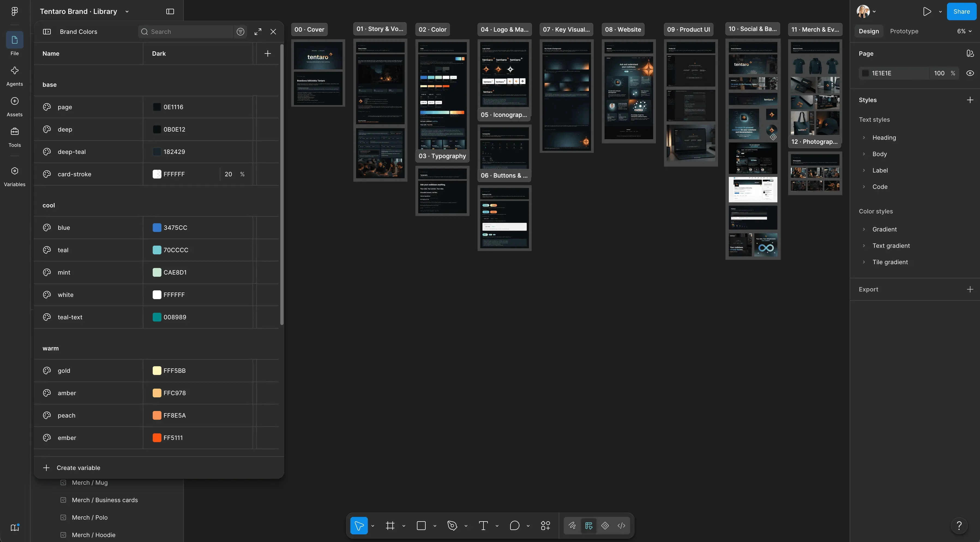Toggle page background visibility eye icon

[970, 73]
